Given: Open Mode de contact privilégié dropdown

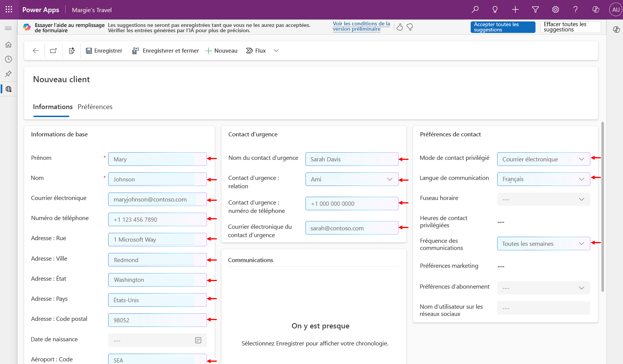Looking at the screenshot, I should click(x=543, y=159).
